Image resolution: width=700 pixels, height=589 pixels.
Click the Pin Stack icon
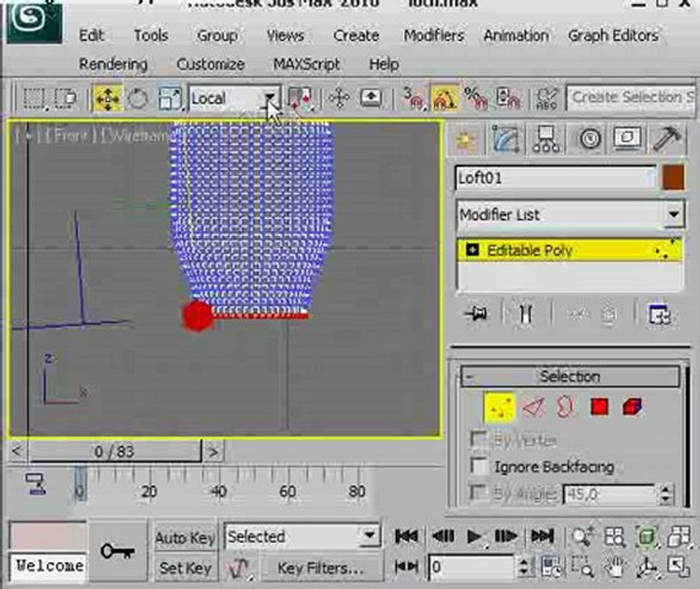click(476, 314)
